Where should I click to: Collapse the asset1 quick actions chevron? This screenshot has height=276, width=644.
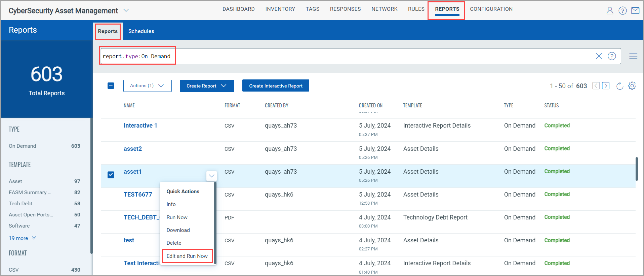coord(211,176)
